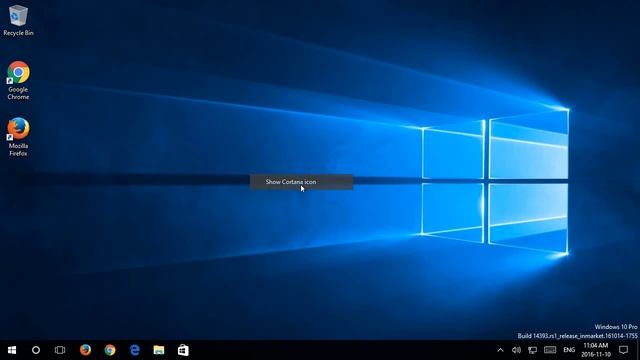Select the Mozilla Firefox desktop shortcut
This screenshot has height=360, width=640.
tap(18, 137)
